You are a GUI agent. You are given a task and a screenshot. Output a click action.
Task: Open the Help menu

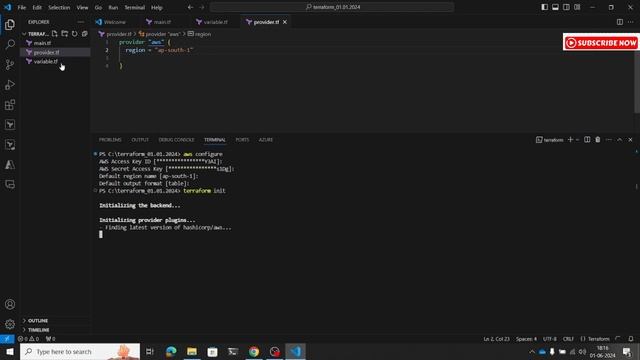click(x=157, y=7)
